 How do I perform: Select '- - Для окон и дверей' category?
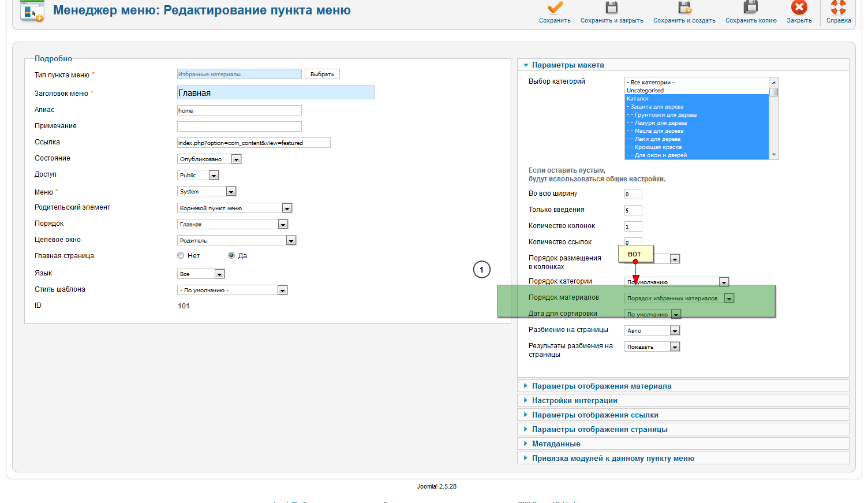pyautogui.click(x=697, y=155)
